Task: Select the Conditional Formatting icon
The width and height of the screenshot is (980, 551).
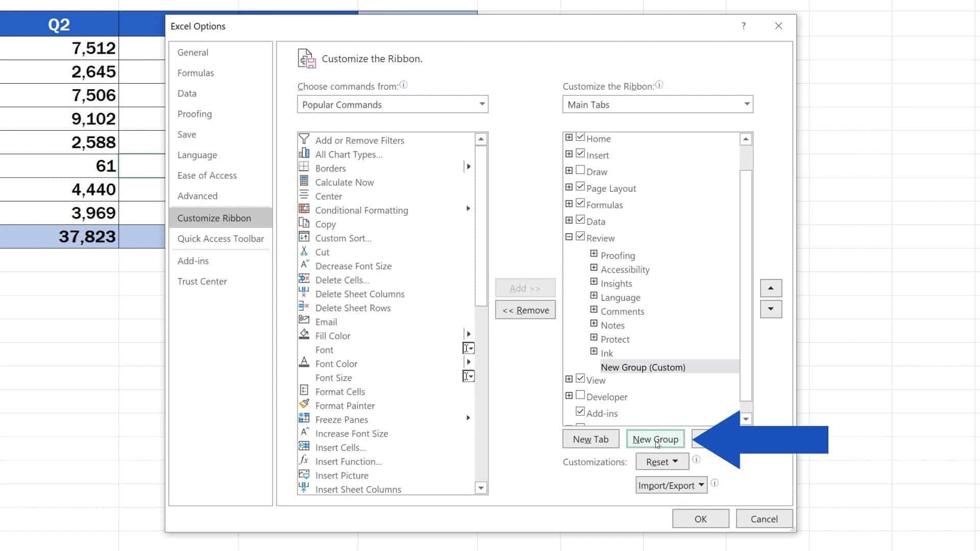Action: 304,209
